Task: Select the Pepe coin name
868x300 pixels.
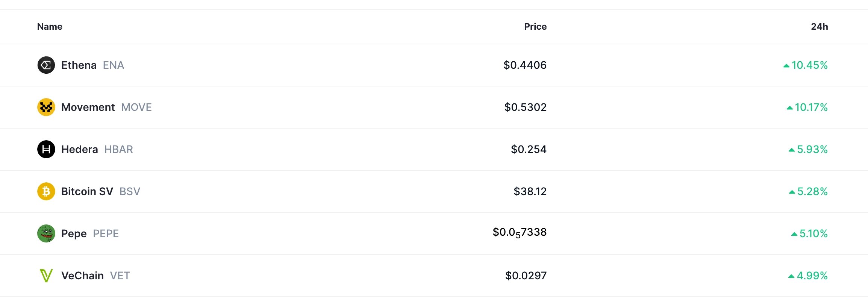Action: [74, 233]
